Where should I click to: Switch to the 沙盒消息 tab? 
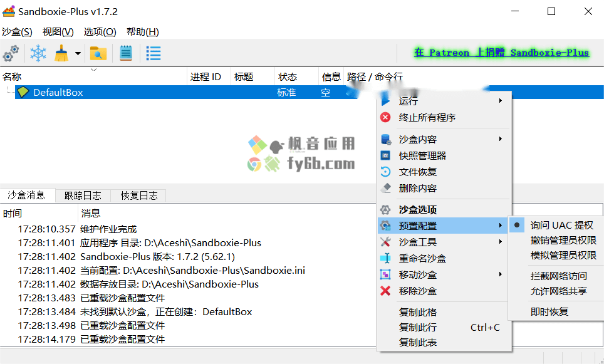pos(26,195)
